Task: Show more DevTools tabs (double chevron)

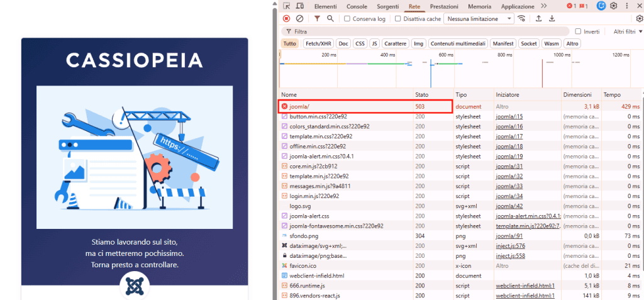Action: [x=544, y=6]
